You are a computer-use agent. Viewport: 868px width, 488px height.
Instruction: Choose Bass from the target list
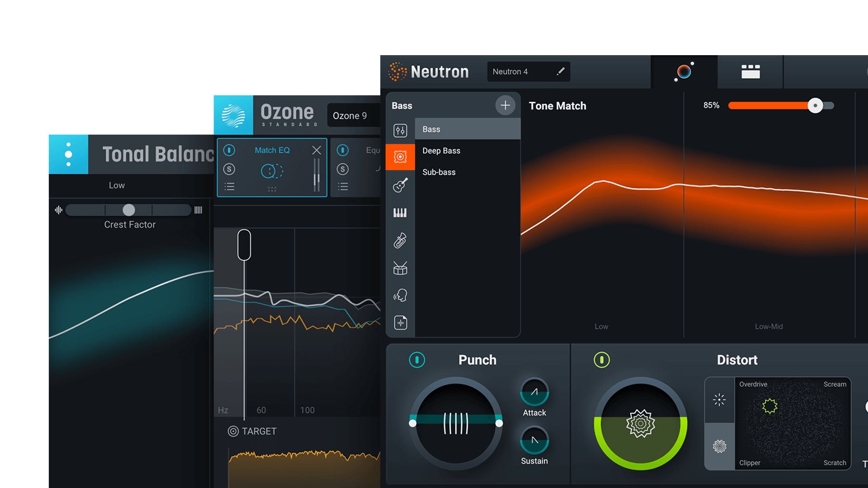468,129
